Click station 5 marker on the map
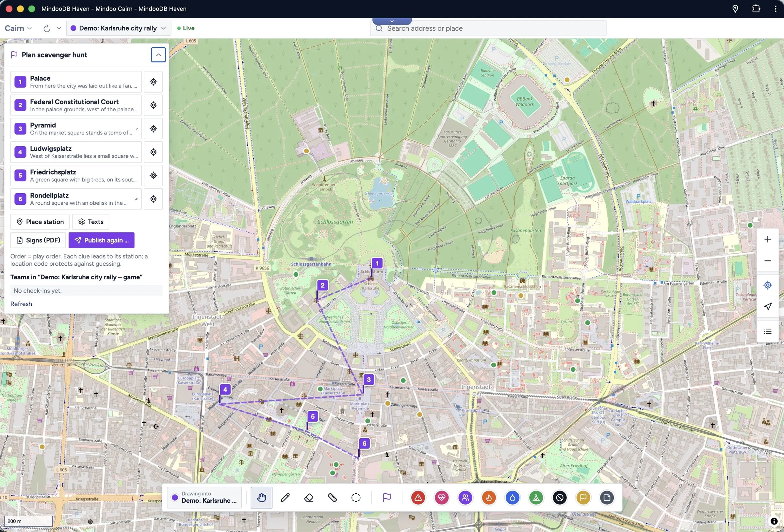 click(x=313, y=416)
